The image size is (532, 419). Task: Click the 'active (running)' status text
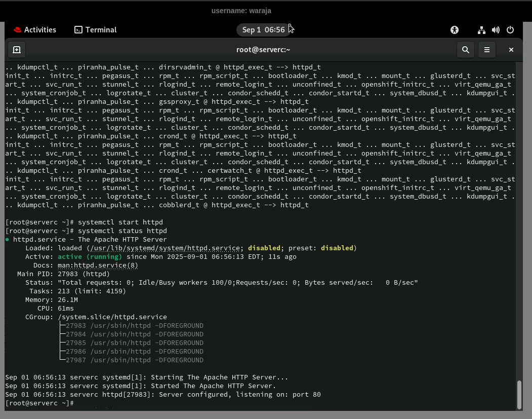point(90,257)
